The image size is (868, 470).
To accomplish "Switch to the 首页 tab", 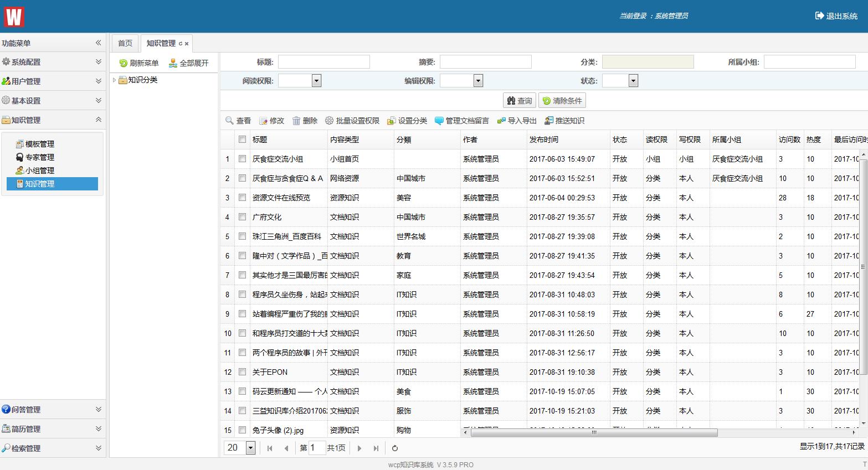I will click(x=125, y=43).
